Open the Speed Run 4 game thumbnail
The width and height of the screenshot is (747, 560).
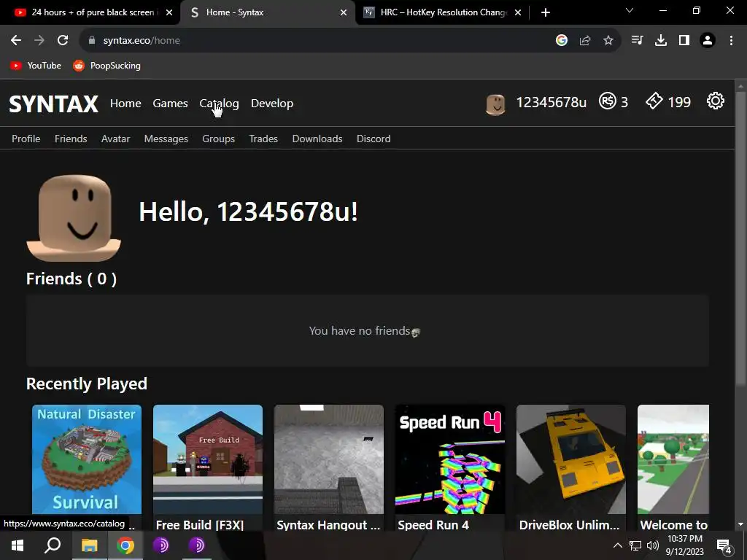click(x=449, y=459)
